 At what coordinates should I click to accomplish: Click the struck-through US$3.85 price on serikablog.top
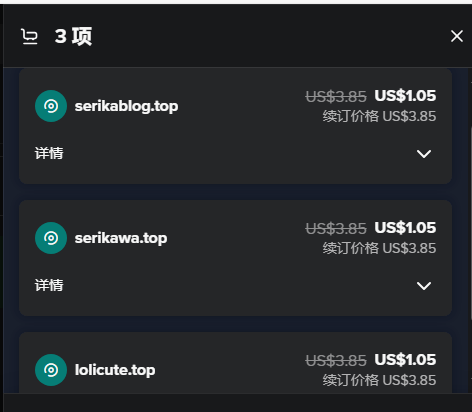click(336, 97)
